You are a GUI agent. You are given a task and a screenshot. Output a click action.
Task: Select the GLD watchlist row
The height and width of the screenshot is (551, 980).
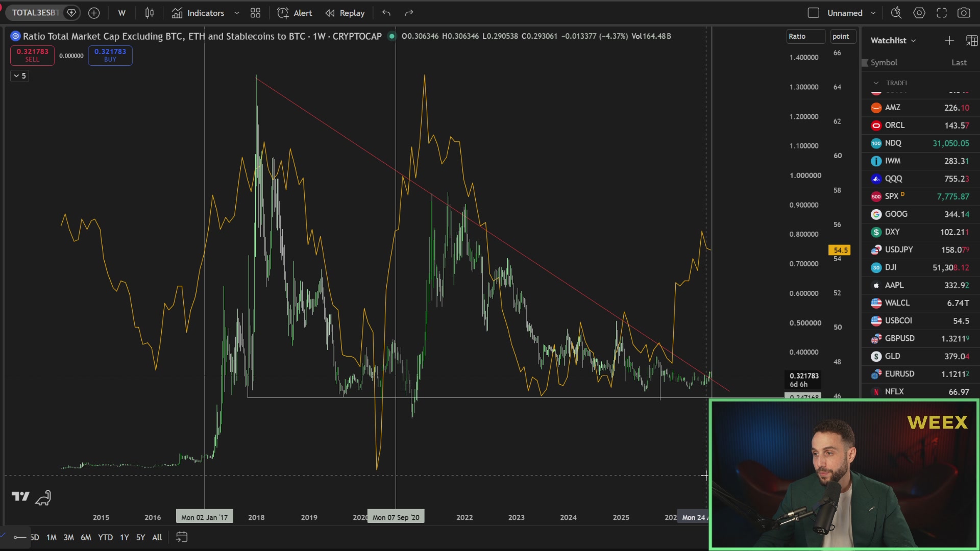[x=920, y=356]
